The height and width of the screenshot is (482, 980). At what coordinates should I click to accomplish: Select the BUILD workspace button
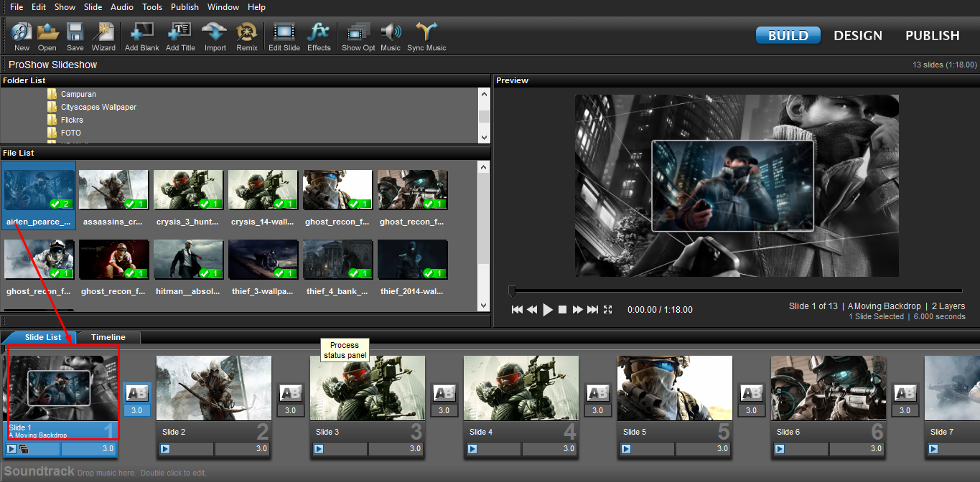click(788, 35)
